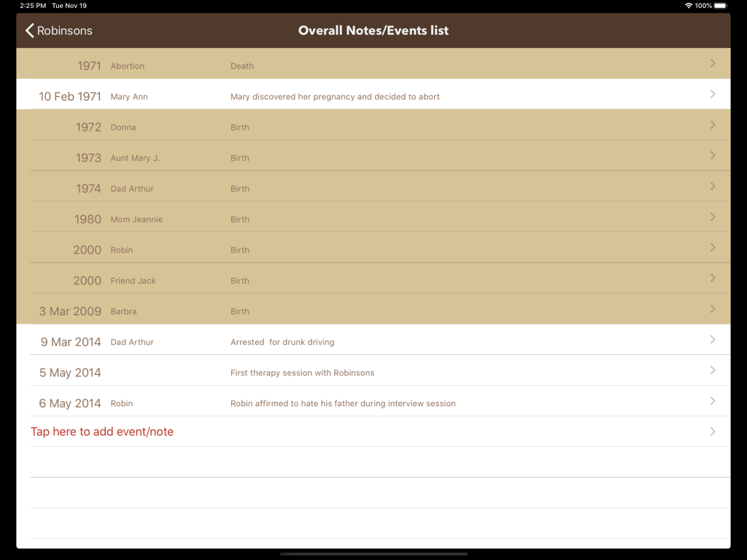Screen dimensions: 747x560
Task: Select 'Friend Jack' name
Action: pos(133,281)
